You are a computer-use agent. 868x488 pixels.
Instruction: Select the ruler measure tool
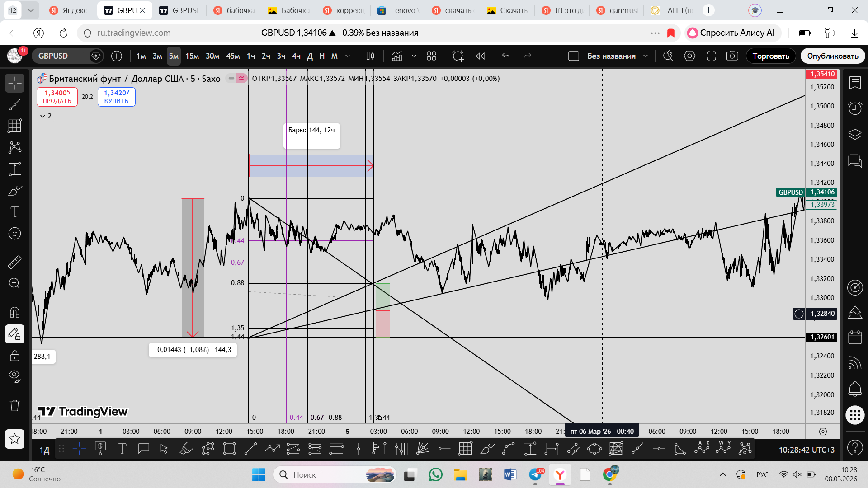click(x=14, y=262)
